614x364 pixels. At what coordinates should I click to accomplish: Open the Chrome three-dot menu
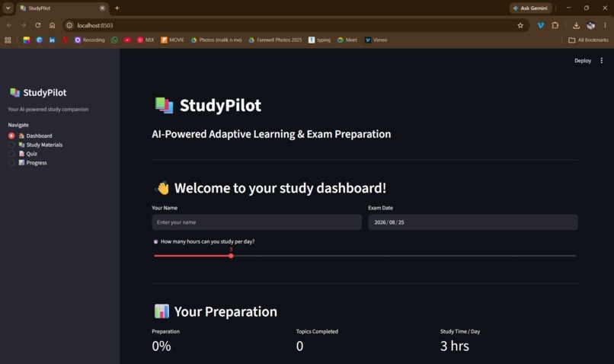click(605, 25)
